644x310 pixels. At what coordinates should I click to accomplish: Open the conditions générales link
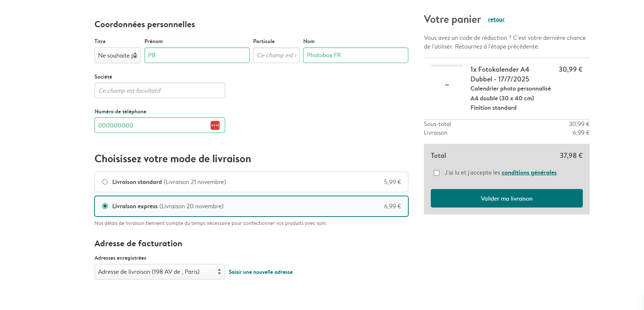tap(529, 172)
